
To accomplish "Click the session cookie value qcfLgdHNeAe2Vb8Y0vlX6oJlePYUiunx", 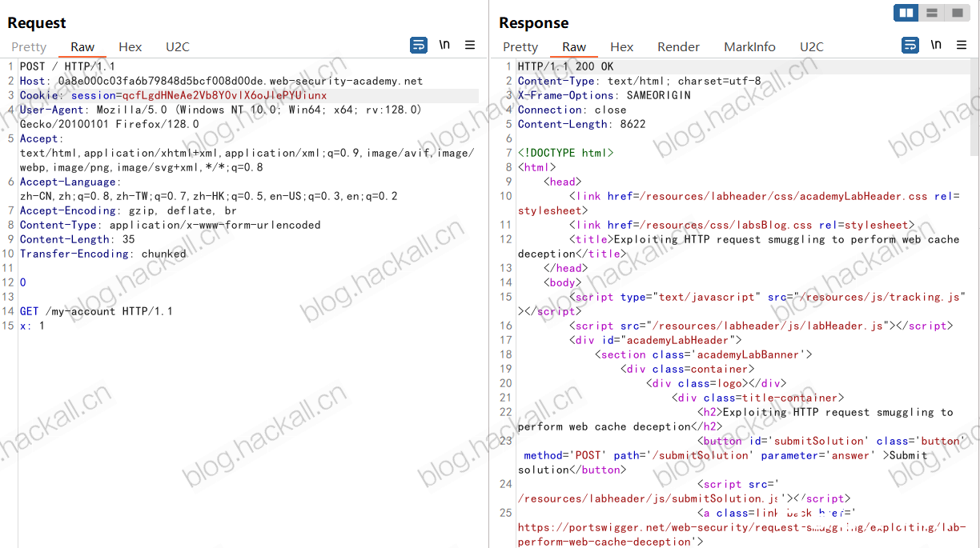I will click(225, 95).
